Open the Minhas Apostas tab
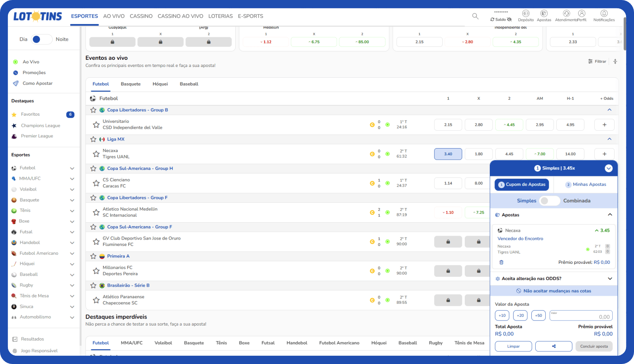The width and height of the screenshot is (634, 364). [x=586, y=185]
